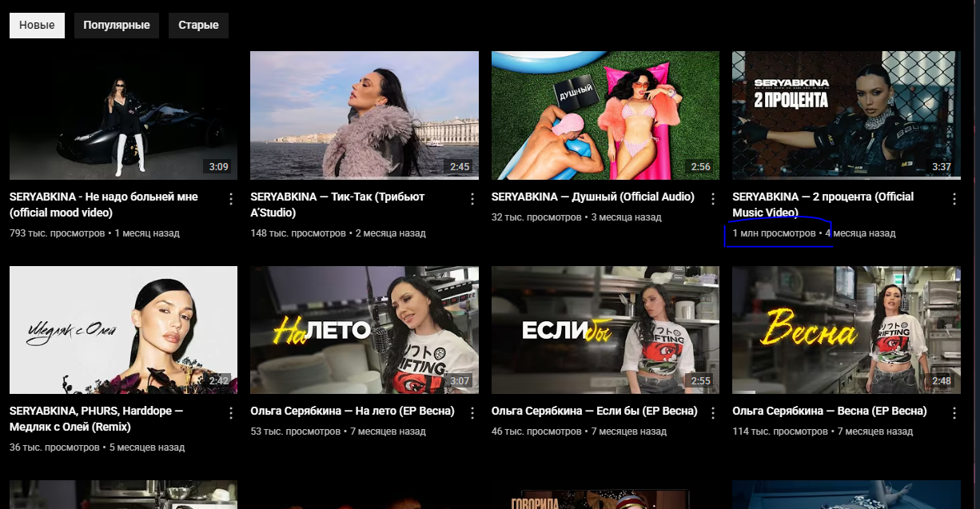Image resolution: width=980 pixels, height=509 pixels.
Task: Click title Ольга Серябкина — Весна (EP Весна)
Action: point(830,411)
